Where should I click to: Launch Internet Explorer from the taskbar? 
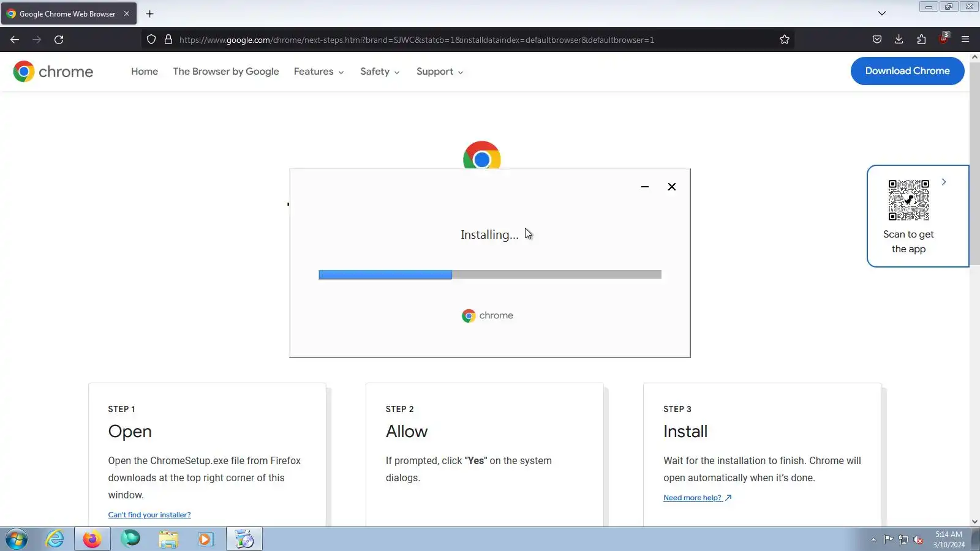coord(55,539)
